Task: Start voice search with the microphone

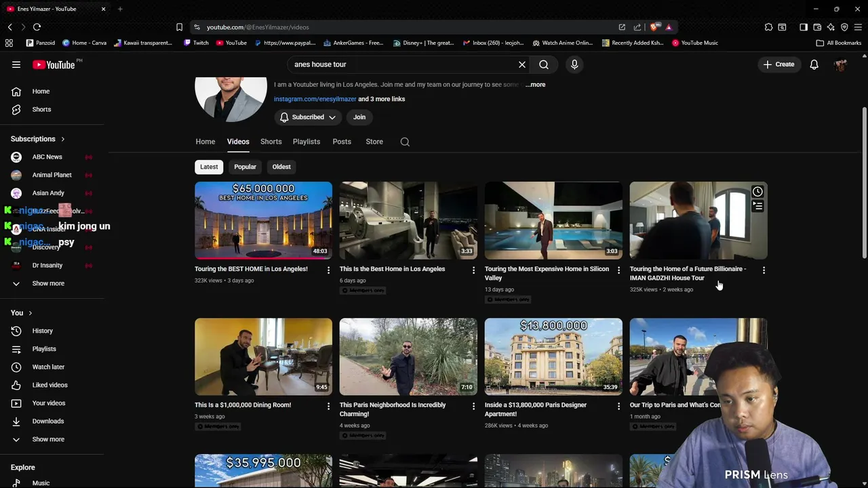Action: pos(574,64)
